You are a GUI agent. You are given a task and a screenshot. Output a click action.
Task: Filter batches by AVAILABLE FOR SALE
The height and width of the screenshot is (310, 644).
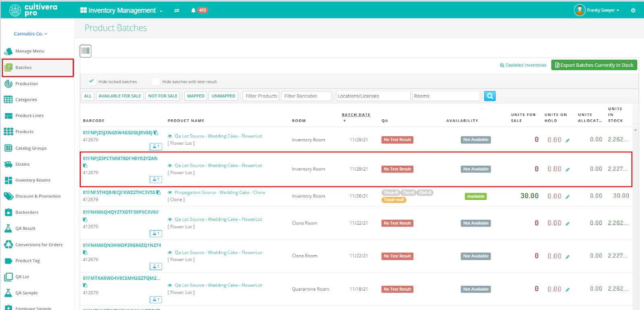click(120, 96)
